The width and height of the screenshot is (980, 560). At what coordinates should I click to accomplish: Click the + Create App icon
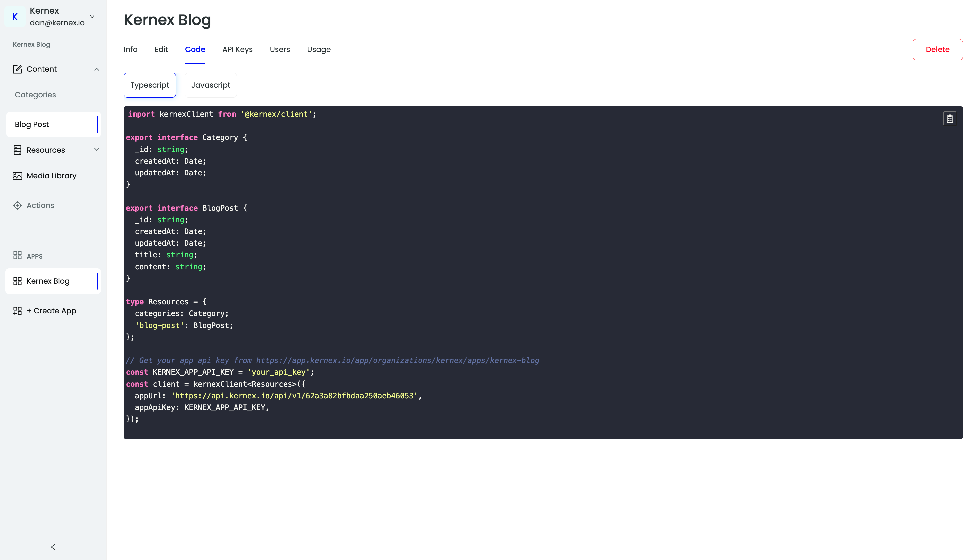tap(17, 310)
